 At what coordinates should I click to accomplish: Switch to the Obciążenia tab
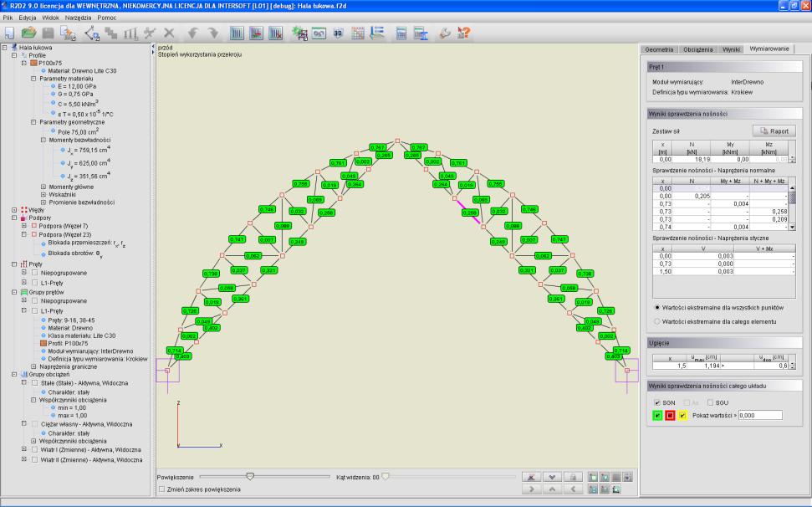tap(697, 49)
